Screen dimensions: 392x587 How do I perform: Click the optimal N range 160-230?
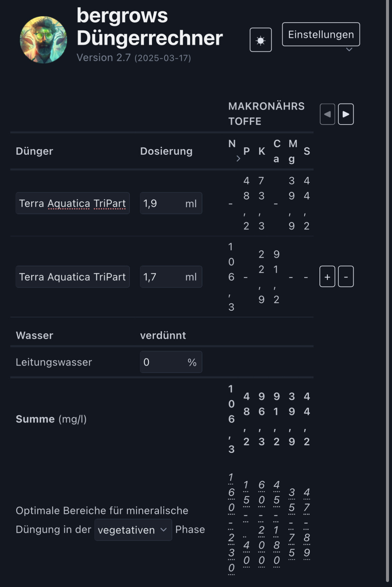231,522
